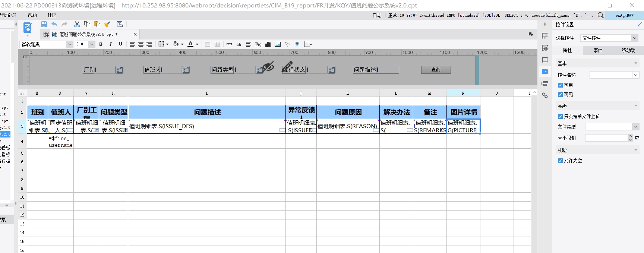Open the hyperlink panel on the right sidebar
The height and width of the screenshot is (253, 644).
coord(545,95)
